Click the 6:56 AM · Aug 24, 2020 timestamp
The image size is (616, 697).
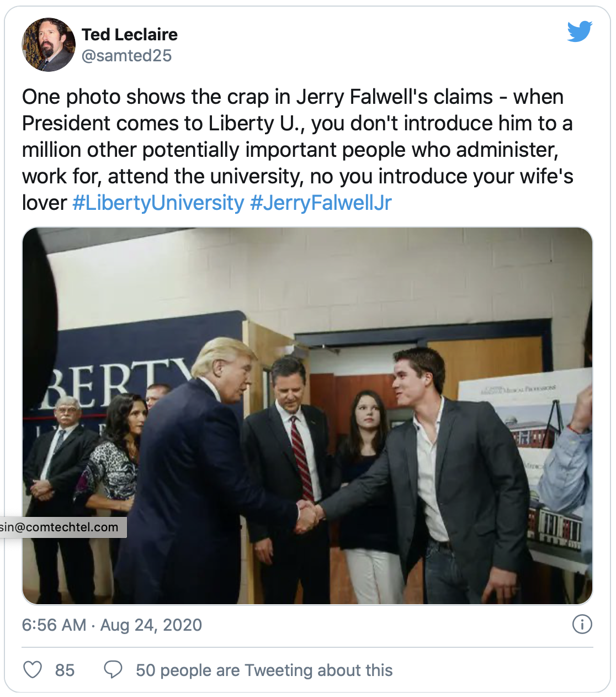112,625
